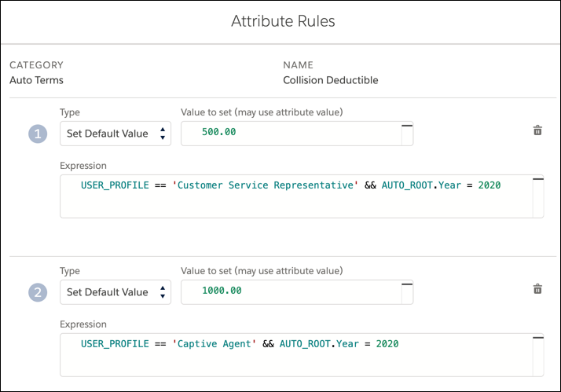Open the Type dropdown for rule 2
This screenshot has height=392, width=561.
tap(115, 292)
